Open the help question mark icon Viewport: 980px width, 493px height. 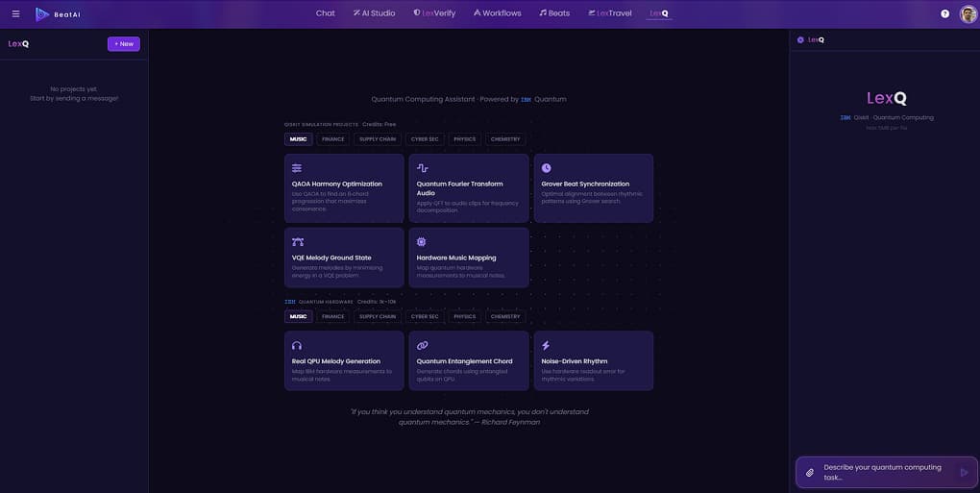point(944,13)
